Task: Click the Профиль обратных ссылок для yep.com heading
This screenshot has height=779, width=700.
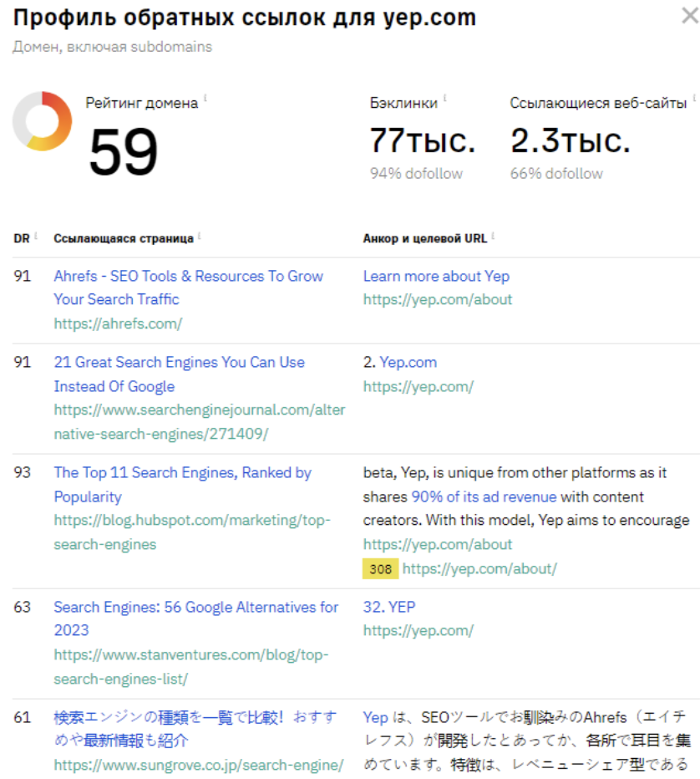Action: pyautogui.click(x=245, y=18)
